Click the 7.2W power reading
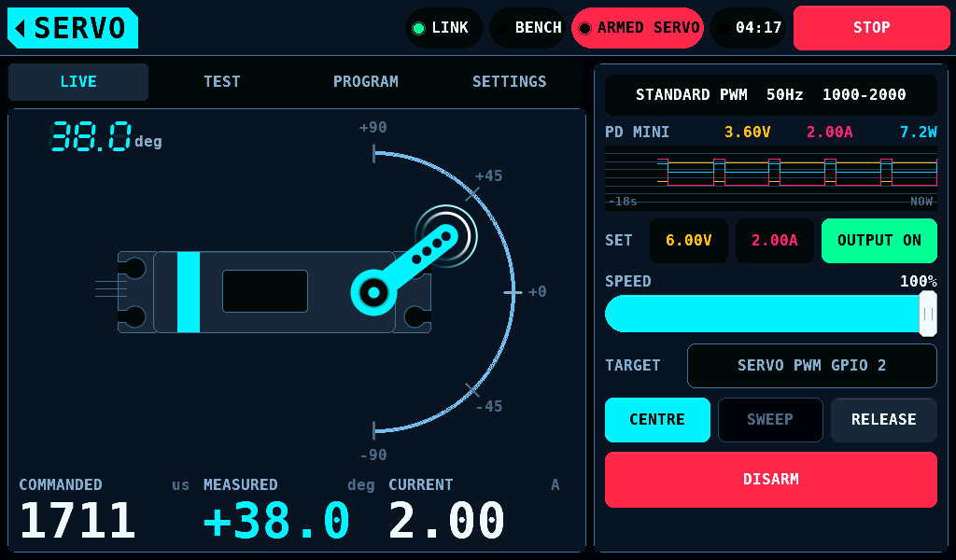The width and height of the screenshot is (956, 560). (919, 133)
